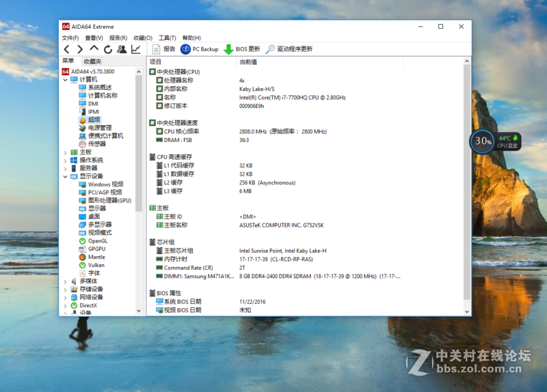Click the details pane scrollbar down arrow
This screenshot has width=547, height=392.
[467, 312]
